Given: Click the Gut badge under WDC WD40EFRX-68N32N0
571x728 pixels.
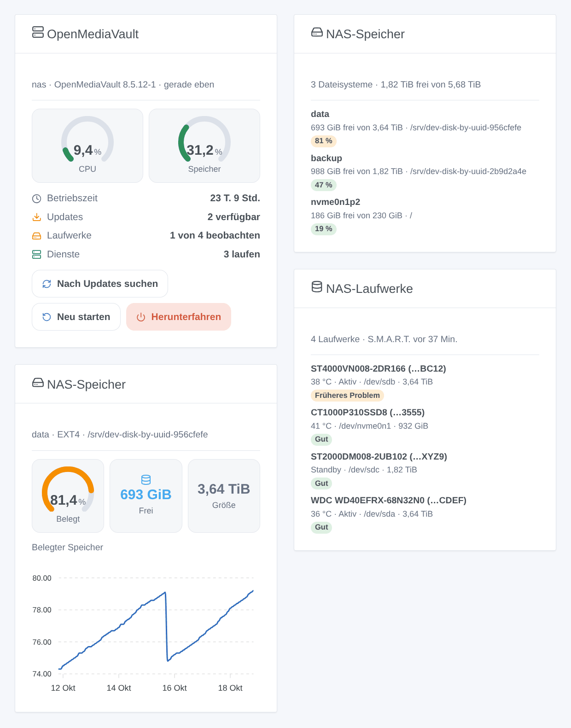Looking at the screenshot, I should (x=321, y=527).
